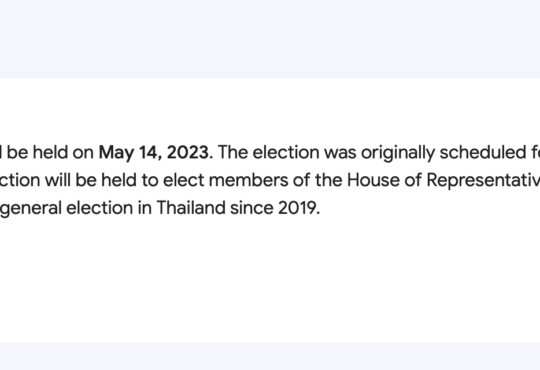
Task: Click the gray band above the white card
Action: [x=270, y=39]
